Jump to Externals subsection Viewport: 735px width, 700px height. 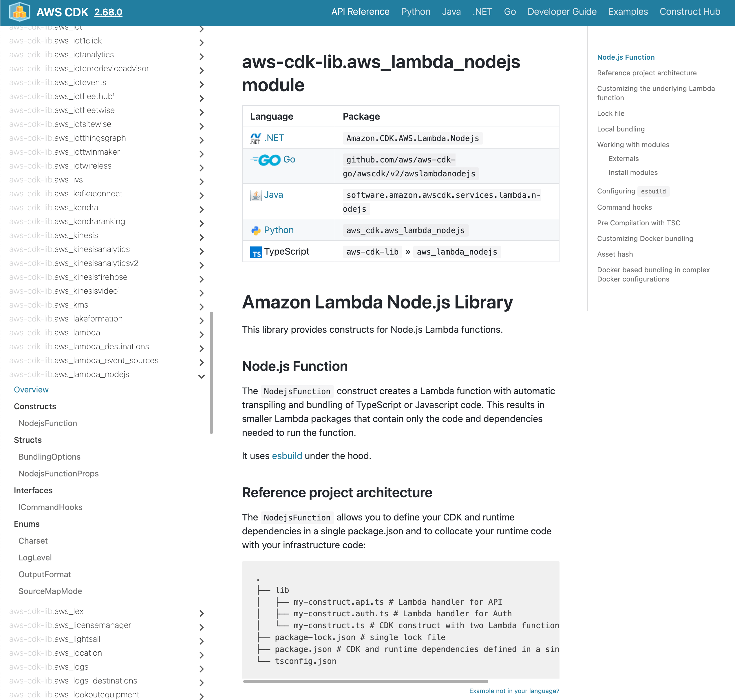pos(624,159)
